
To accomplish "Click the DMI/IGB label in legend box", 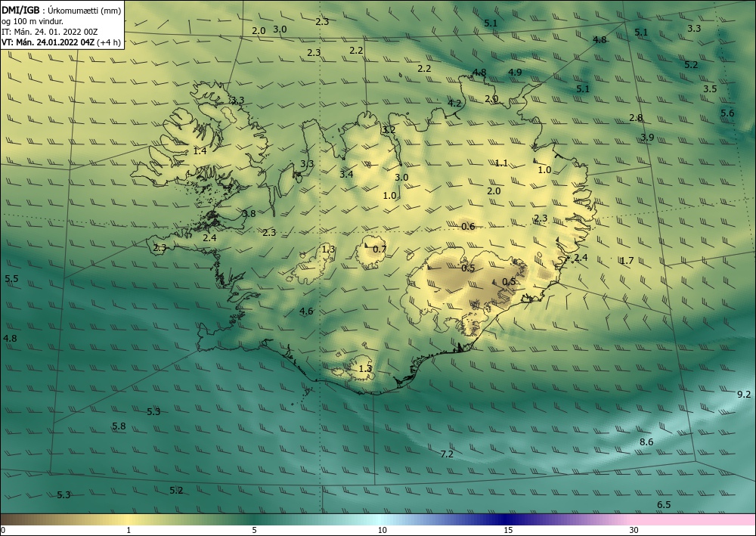I will click(x=20, y=10).
